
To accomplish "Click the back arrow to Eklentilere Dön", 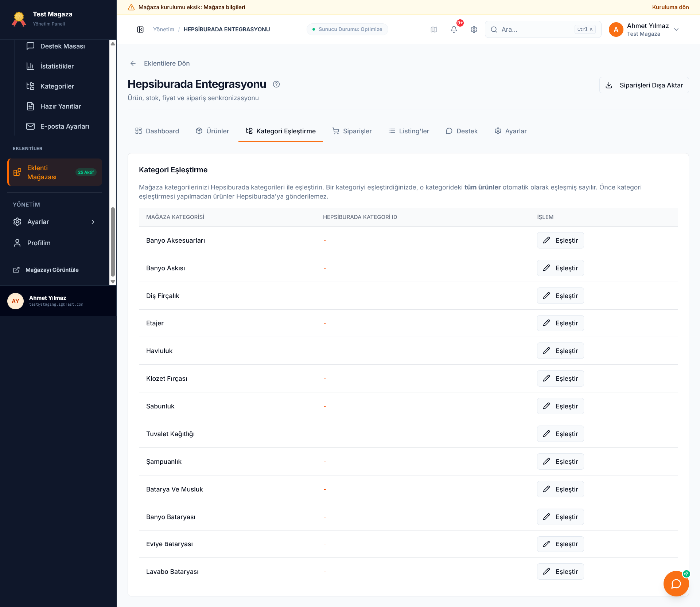I will click(133, 63).
